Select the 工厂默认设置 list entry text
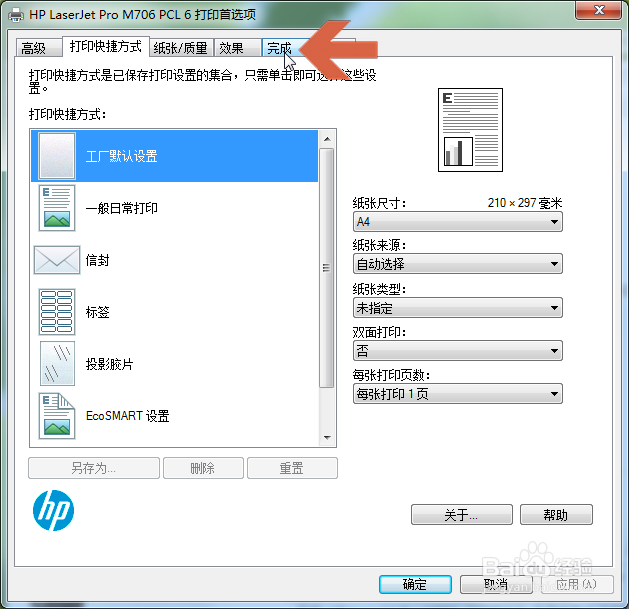 [x=122, y=156]
